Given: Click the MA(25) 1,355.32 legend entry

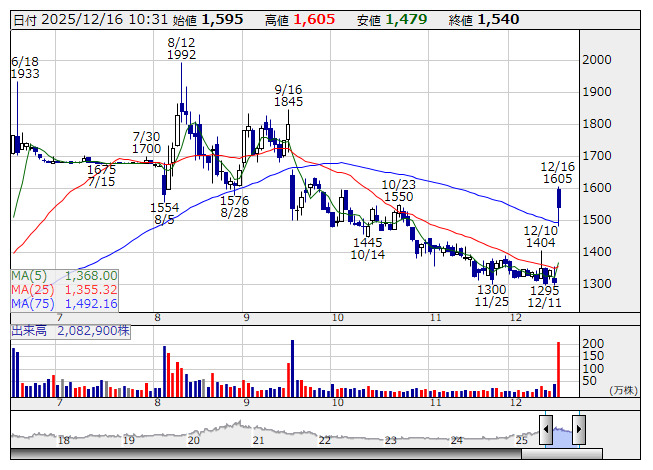Looking at the screenshot, I should point(64,289).
